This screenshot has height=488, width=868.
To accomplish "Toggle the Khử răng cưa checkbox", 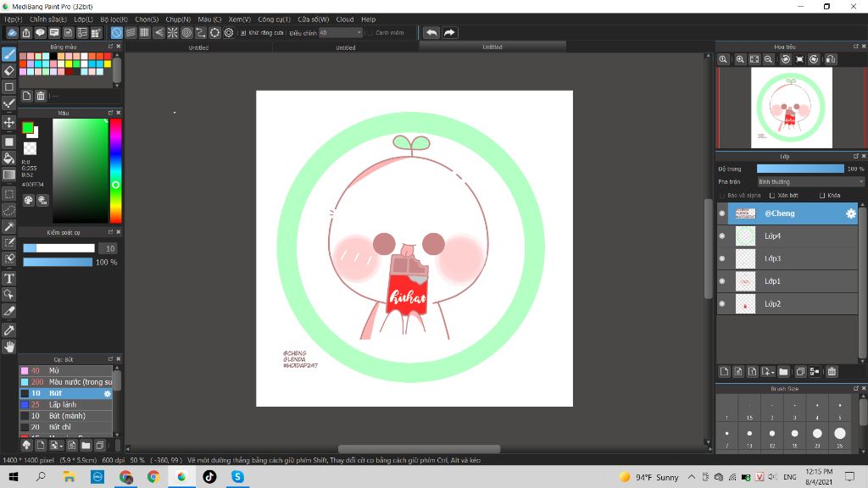I will (x=243, y=33).
